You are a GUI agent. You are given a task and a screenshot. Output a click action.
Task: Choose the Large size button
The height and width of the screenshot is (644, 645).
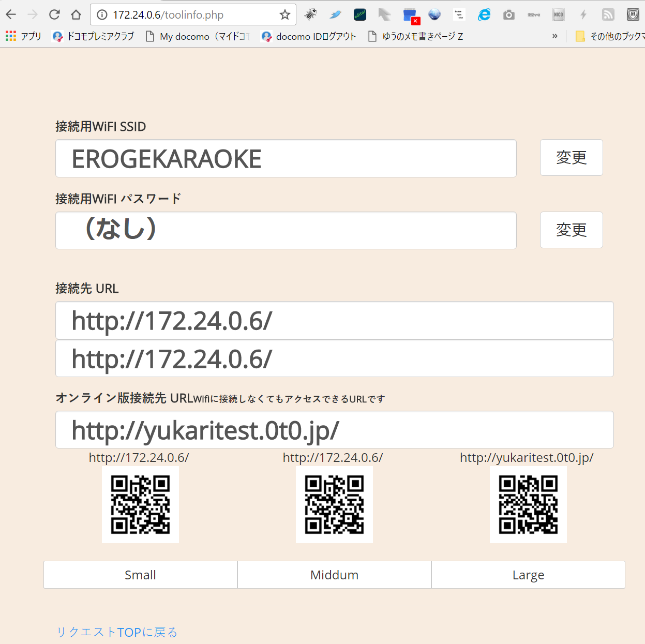point(528,575)
